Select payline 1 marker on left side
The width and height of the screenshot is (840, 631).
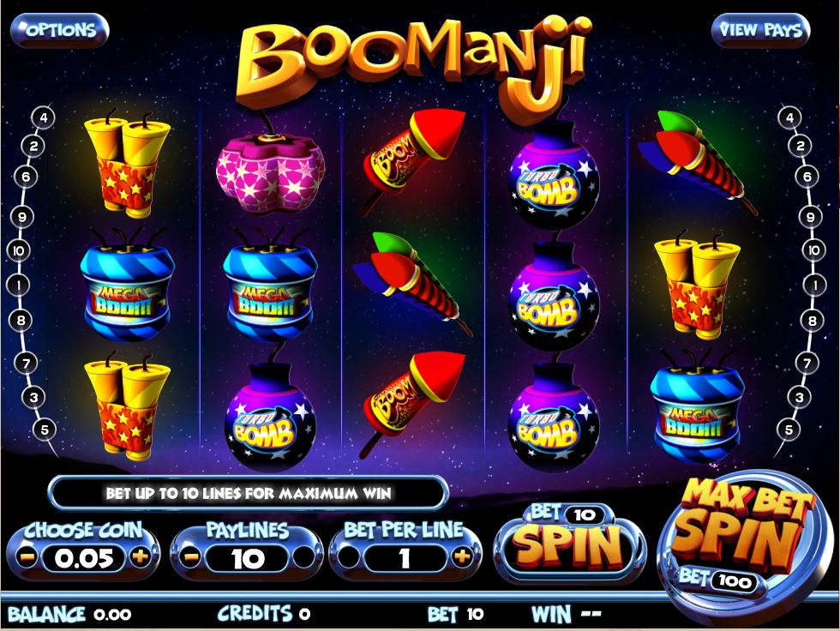click(x=19, y=285)
